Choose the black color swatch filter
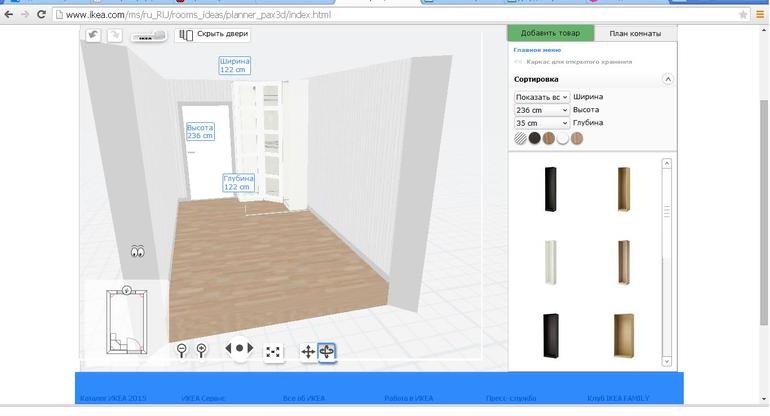The image size is (770, 416). (534, 139)
